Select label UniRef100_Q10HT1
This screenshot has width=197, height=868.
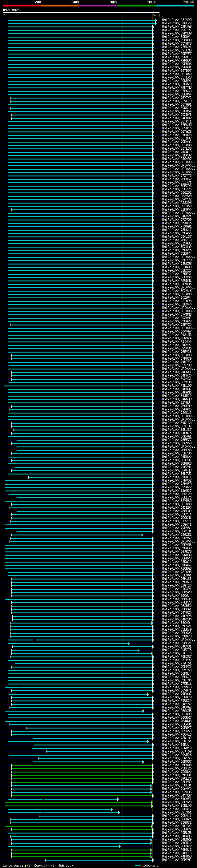click(177, 477)
